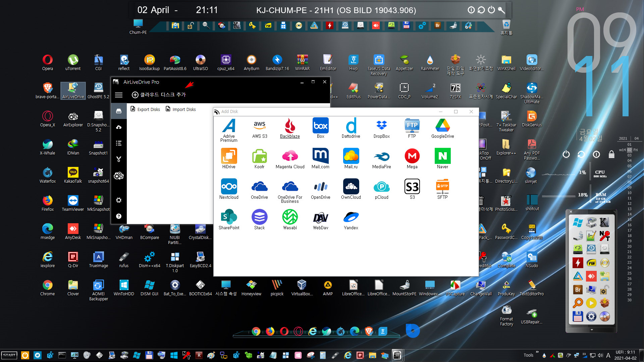The height and width of the screenshot is (362, 644).
Task: Open TeamViewer desktop shortcut
Action: pos(73,203)
